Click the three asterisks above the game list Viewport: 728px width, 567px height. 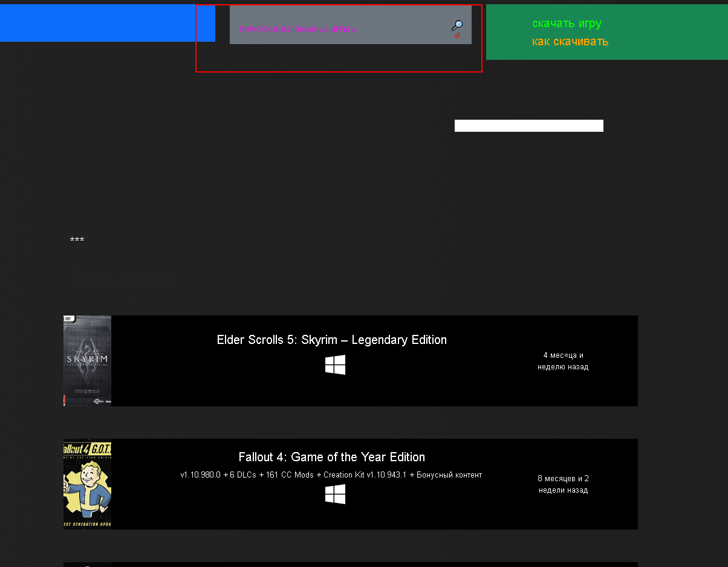77,241
